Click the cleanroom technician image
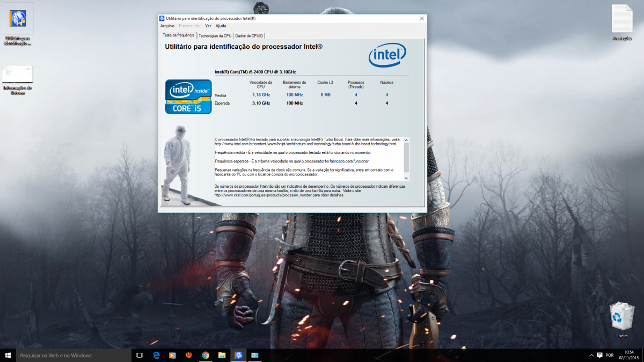Screen dimensions: 644x362 tap(177, 165)
